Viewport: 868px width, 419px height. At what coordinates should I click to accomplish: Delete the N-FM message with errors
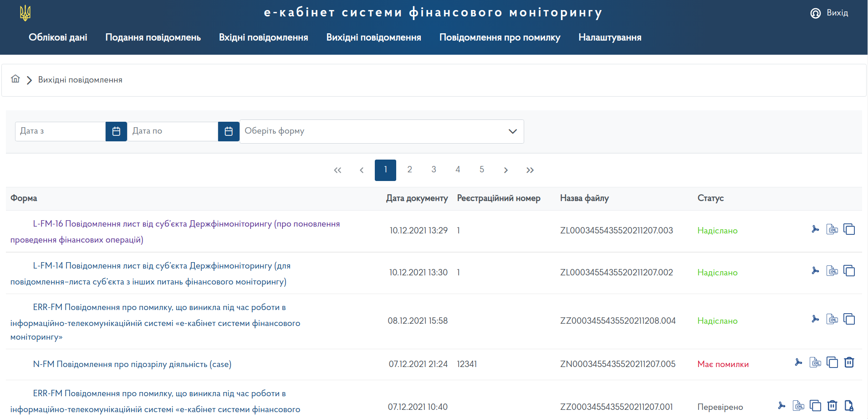point(849,363)
